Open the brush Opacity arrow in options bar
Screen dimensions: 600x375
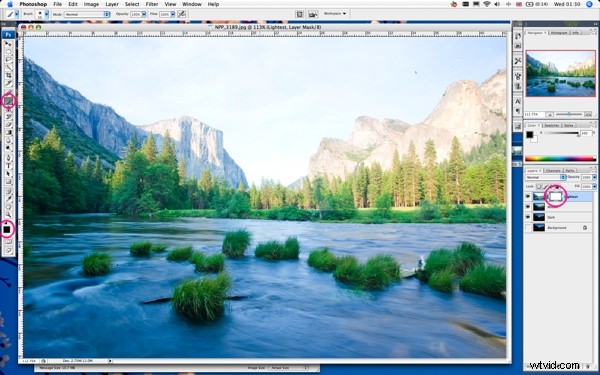(x=144, y=14)
